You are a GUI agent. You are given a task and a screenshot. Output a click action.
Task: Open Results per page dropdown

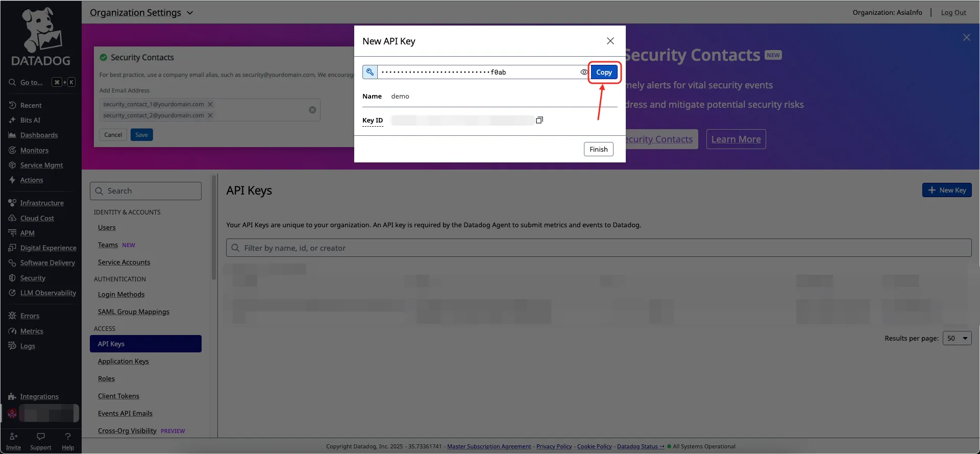(957, 338)
